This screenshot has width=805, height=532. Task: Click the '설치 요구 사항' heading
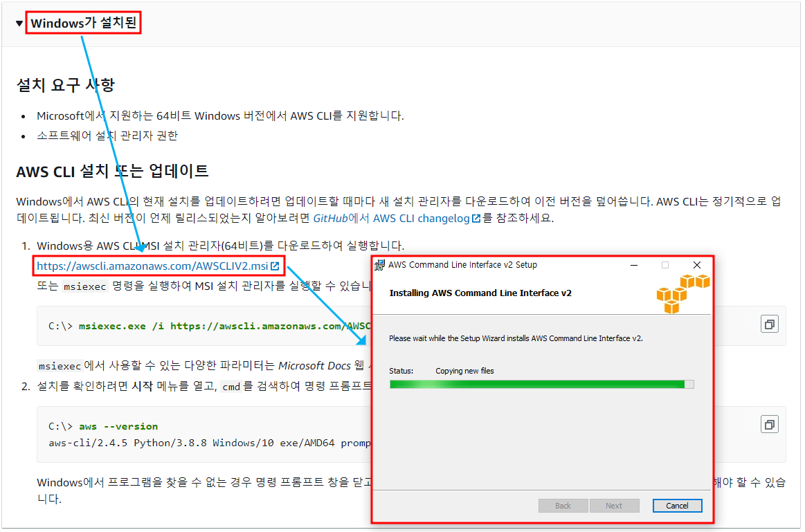65,84
